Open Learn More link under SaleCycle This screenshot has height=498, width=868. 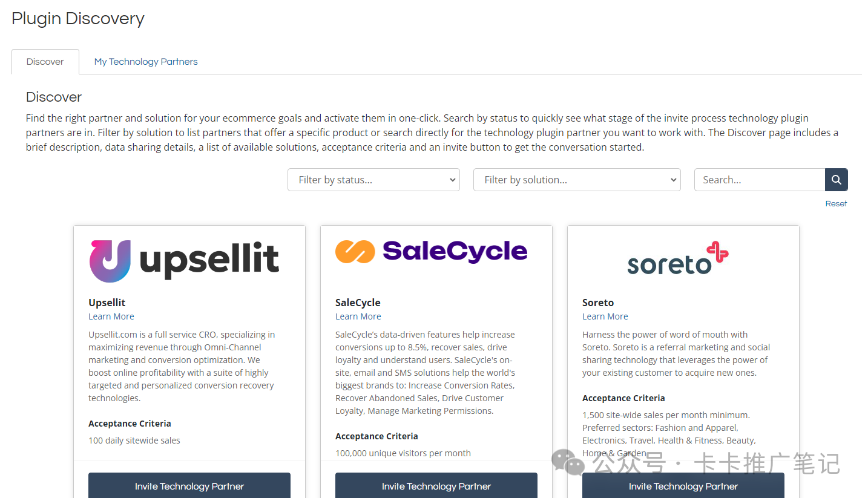tap(358, 316)
